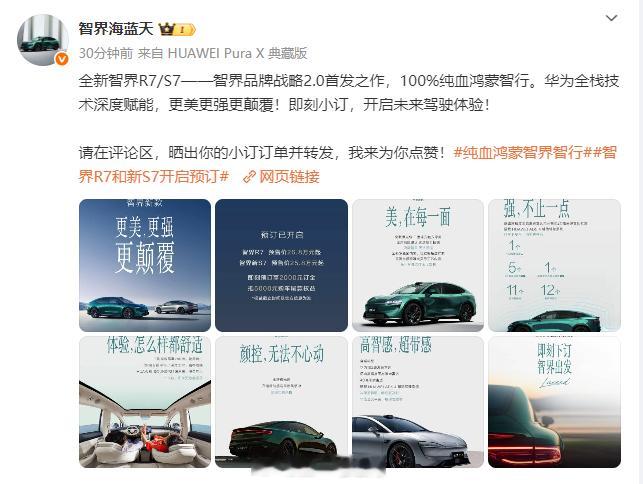Image resolution: width=643 pixels, height=484 pixels.
Task: View the 预订已开启 dark blue image
Action: tap(281, 265)
